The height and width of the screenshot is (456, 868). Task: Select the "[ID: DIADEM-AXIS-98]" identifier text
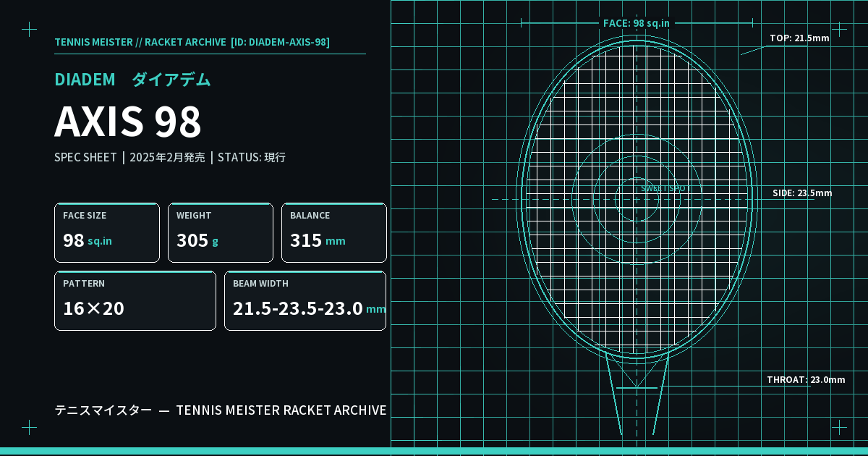click(x=280, y=42)
